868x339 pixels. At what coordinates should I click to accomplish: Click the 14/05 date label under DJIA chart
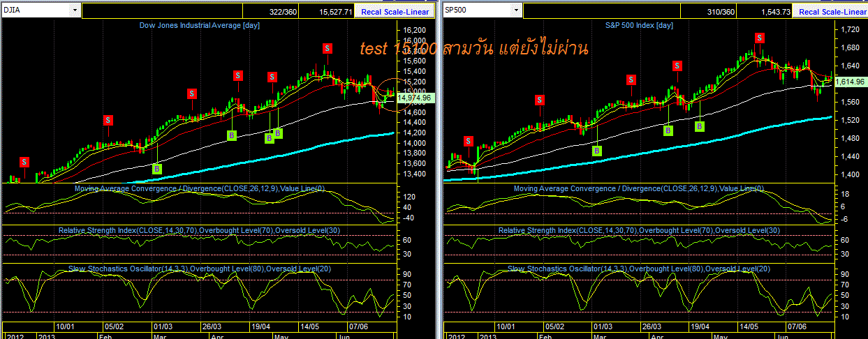click(309, 326)
